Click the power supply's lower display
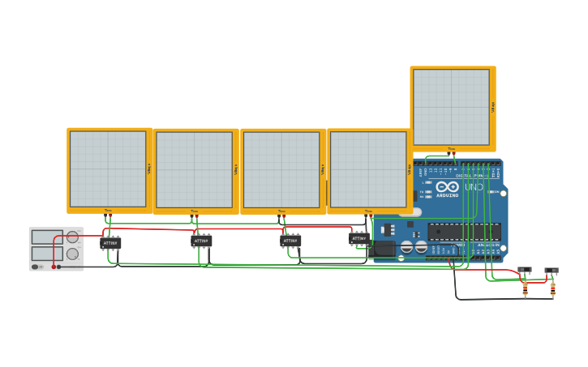The image size is (588, 367). 47,254
